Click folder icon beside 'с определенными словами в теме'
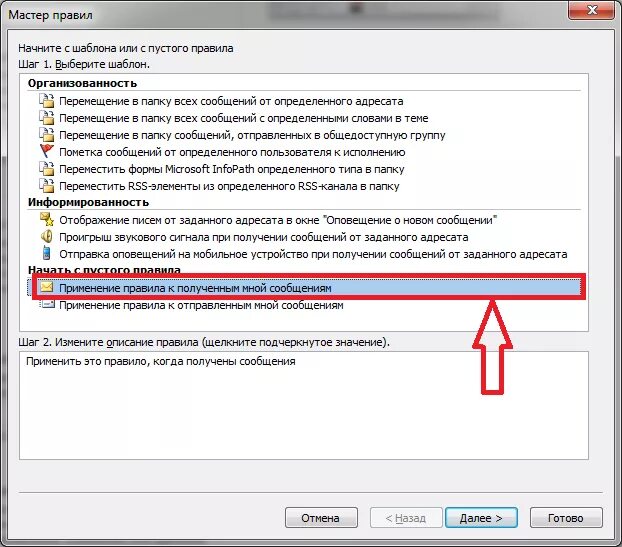The height and width of the screenshot is (547, 622). (47, 118)
